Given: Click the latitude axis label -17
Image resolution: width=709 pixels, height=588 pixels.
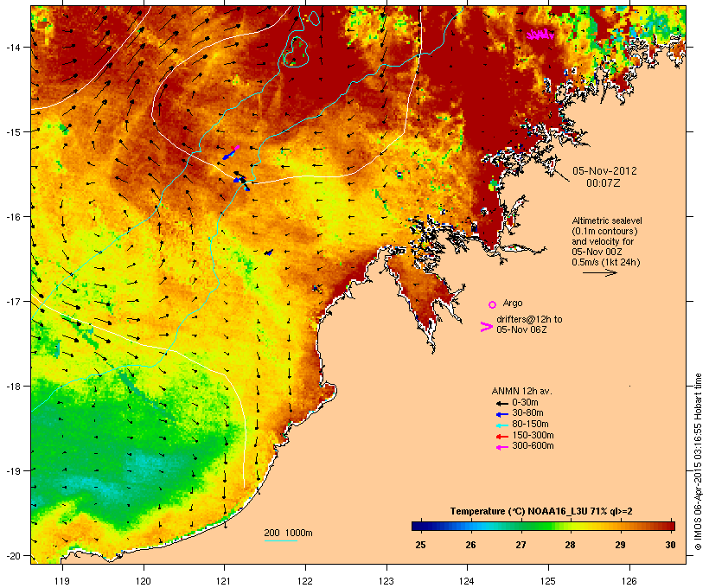Looking at the screenshot, I should (x=13, y=301).
